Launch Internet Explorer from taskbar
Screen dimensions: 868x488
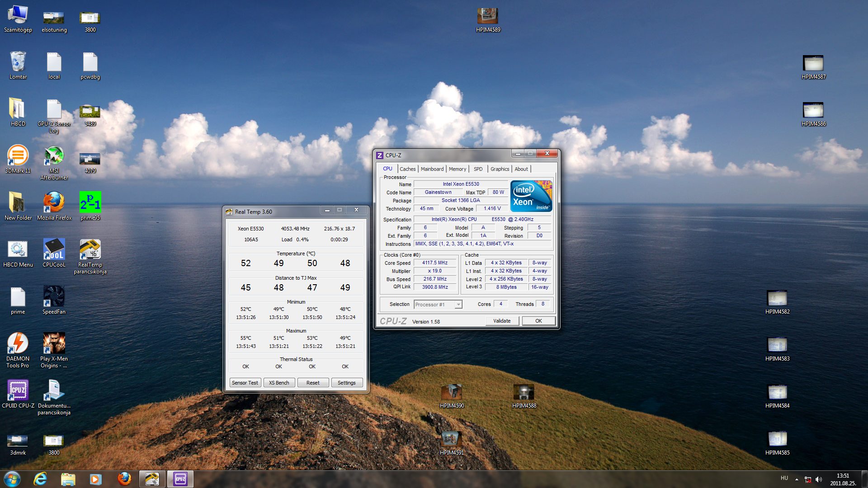(x=40, y=479)
